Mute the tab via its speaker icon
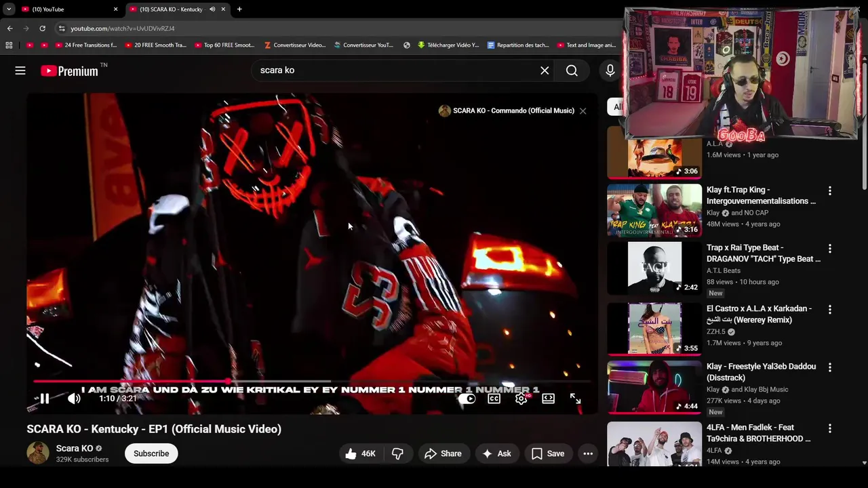 point(212,9)
